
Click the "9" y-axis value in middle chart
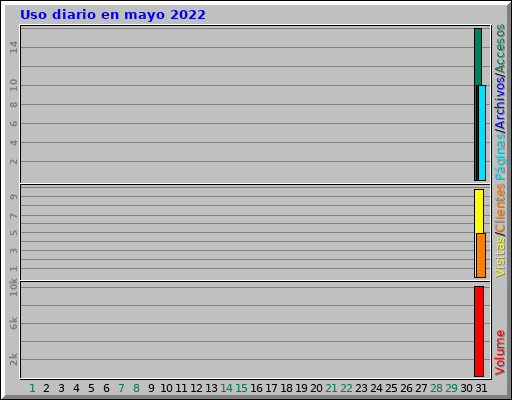pyautogui.click(x=13, y=197)
